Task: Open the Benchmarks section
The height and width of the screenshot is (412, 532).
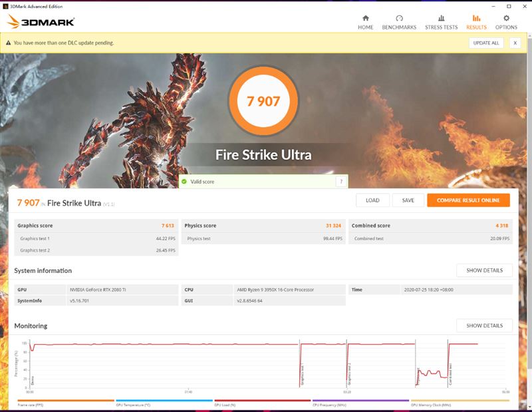Action: click(x=399, y=23)
